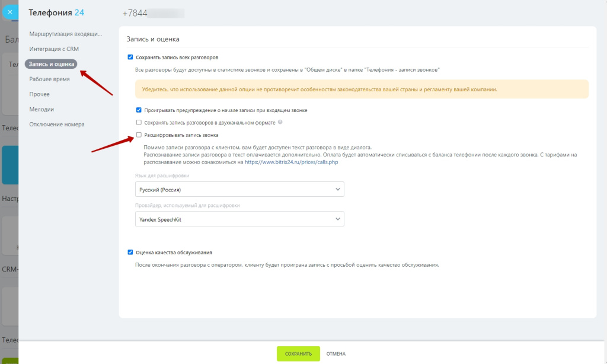Click the Отмена button
The height and width of the screenshot is (364, 607).
(336, 354)
